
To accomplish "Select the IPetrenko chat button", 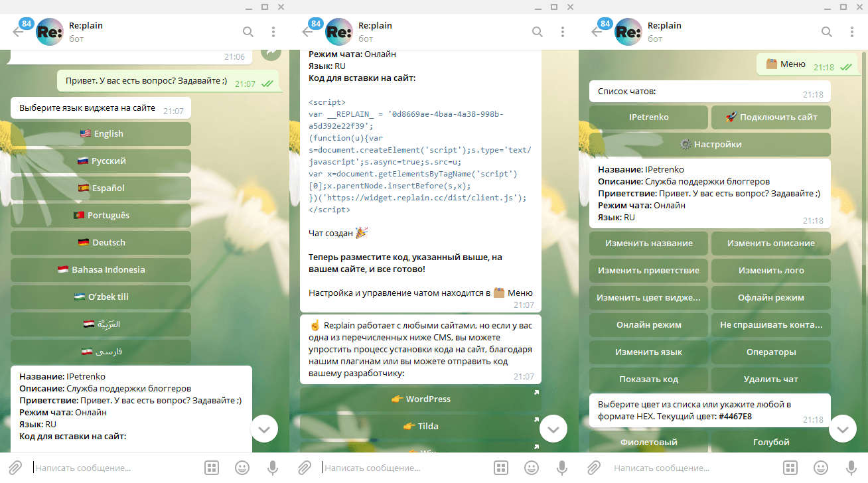I will pyautogui.click(x=649, y=117).
